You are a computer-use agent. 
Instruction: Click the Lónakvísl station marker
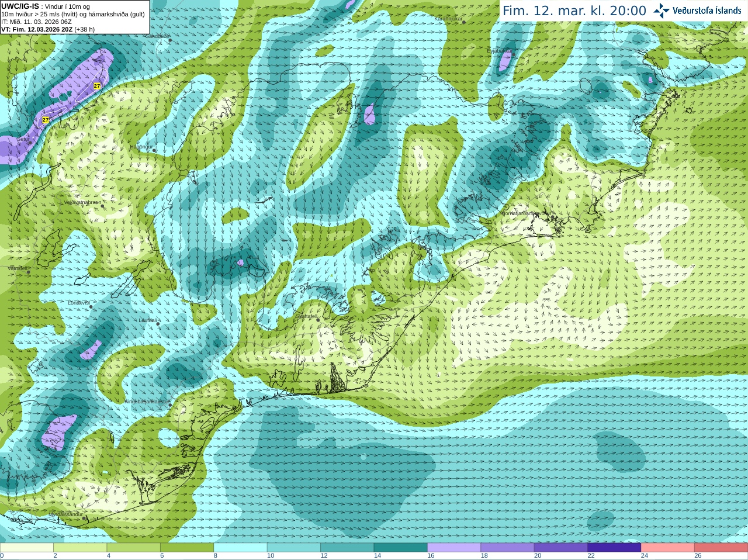[91, 306]
